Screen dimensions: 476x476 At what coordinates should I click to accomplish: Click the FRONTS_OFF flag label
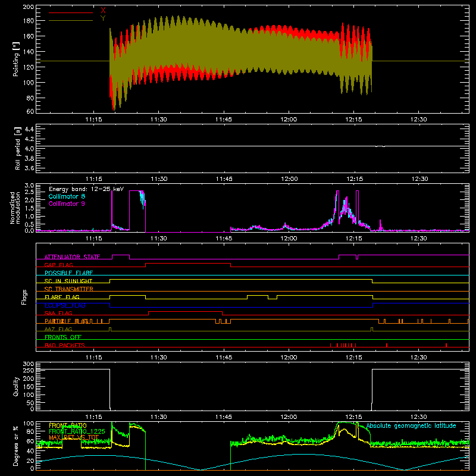63,337
